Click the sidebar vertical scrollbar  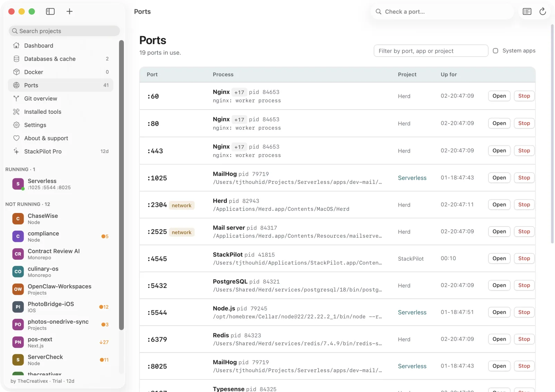pos(121,185)
